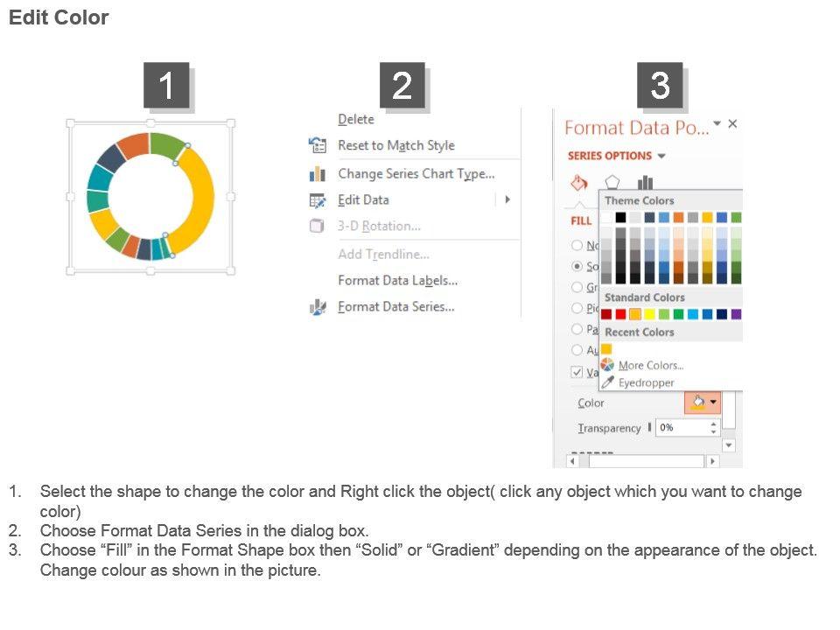Click the Change Series Chart Type icon
Viewport: 840px width, 630px height.
[318, 174]
